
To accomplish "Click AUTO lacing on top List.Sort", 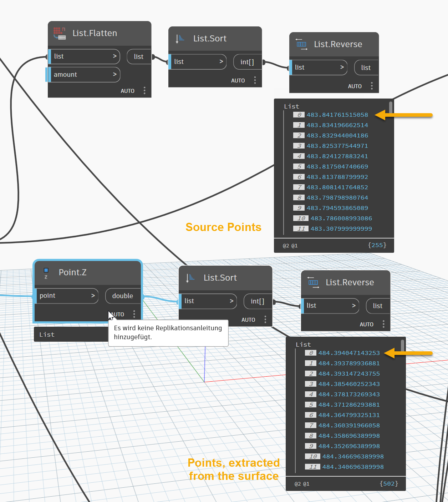I will coord(238,81).
